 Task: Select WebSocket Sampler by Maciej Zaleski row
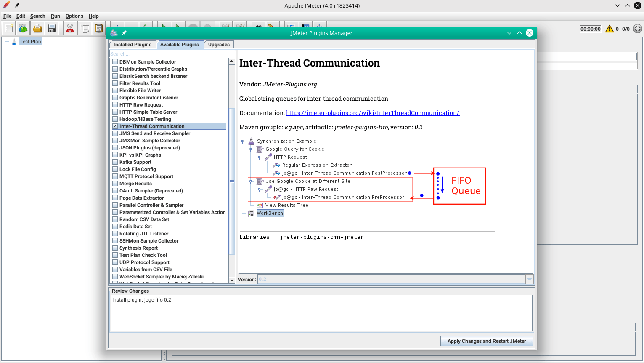point(169,277)
